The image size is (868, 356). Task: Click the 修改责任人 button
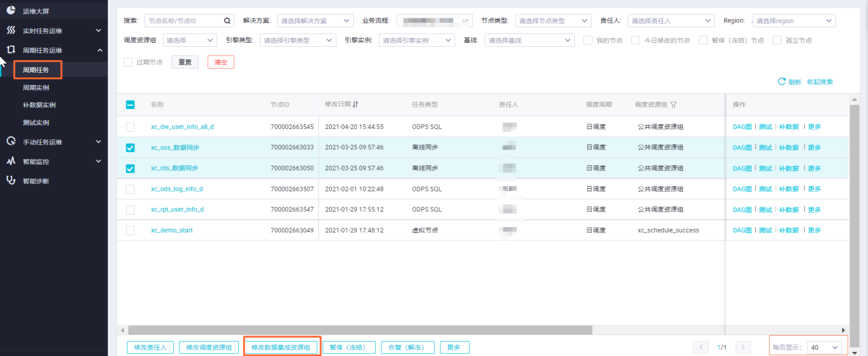(x=150, y=347)
